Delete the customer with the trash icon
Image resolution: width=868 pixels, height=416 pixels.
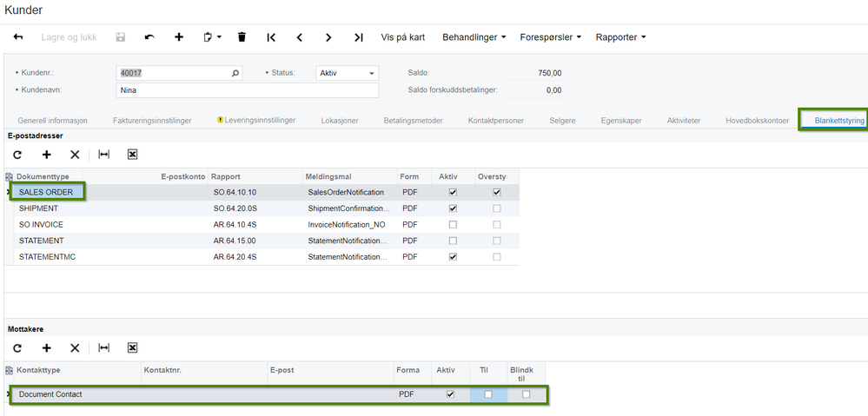point(242,37)
